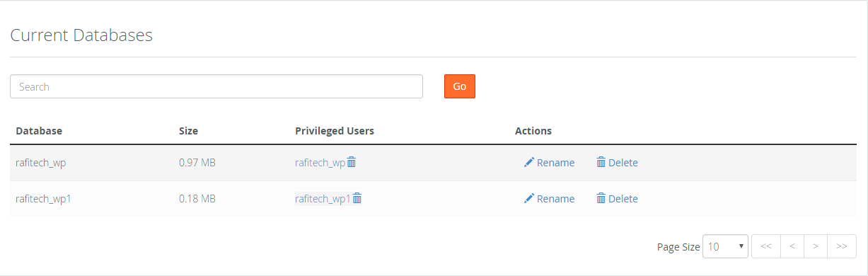868x276 pixels.
Task: Go to next page with > button
Action: [x=816, y=246]
